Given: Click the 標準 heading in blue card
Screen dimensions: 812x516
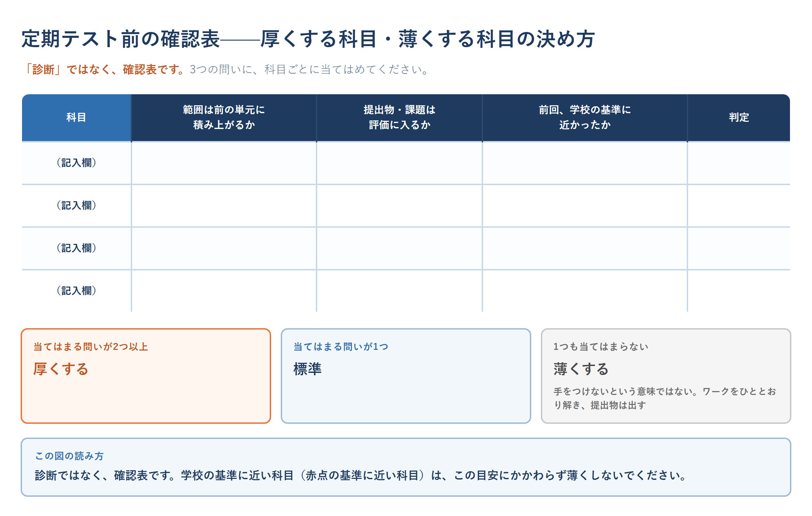Looking at the screenshot, I should point(308,369).
